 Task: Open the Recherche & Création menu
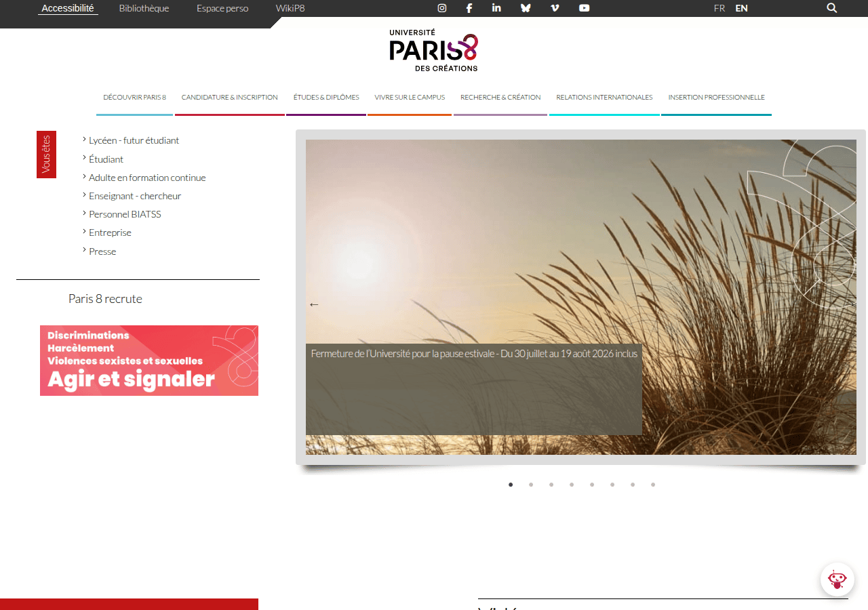(x=500, y=98)
